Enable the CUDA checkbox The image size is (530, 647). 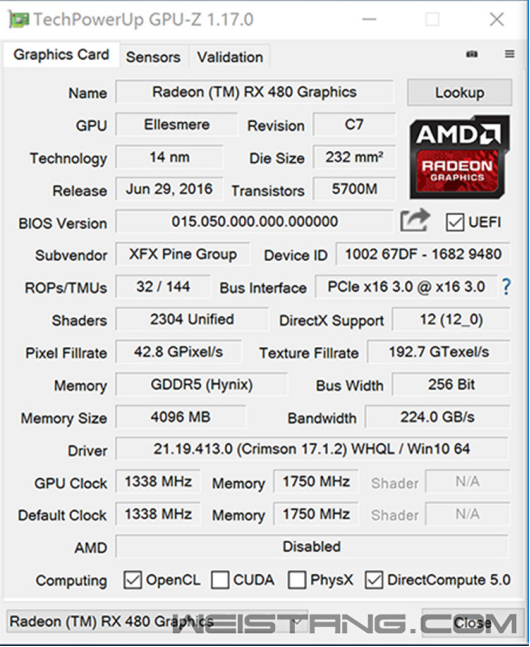[220, 580]
